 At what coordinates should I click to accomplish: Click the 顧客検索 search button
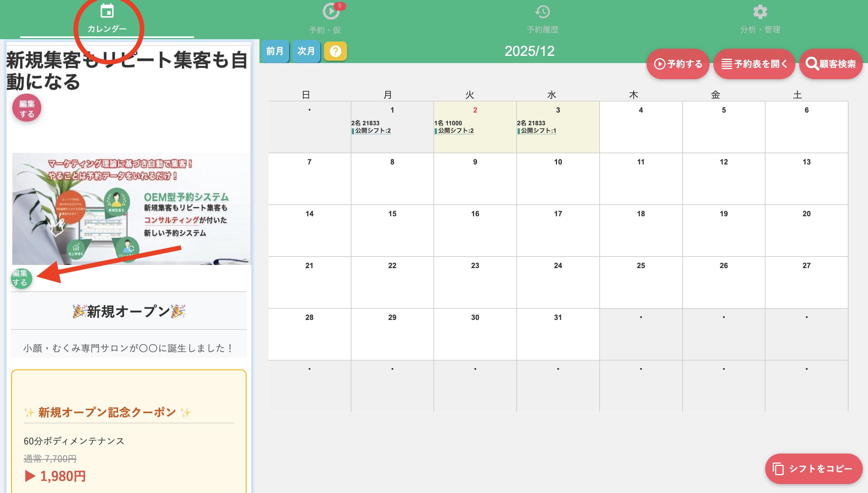coord(831,64)
